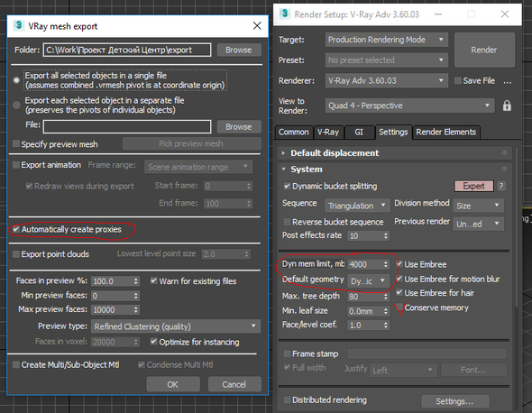
Task: Select the Settings tab
Action: tap(393, 132)
